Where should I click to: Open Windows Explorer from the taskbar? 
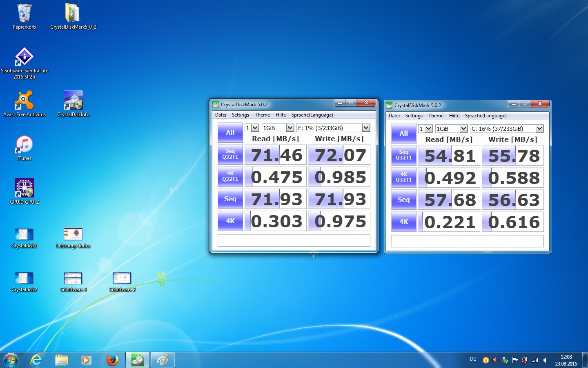coord(61,360)
